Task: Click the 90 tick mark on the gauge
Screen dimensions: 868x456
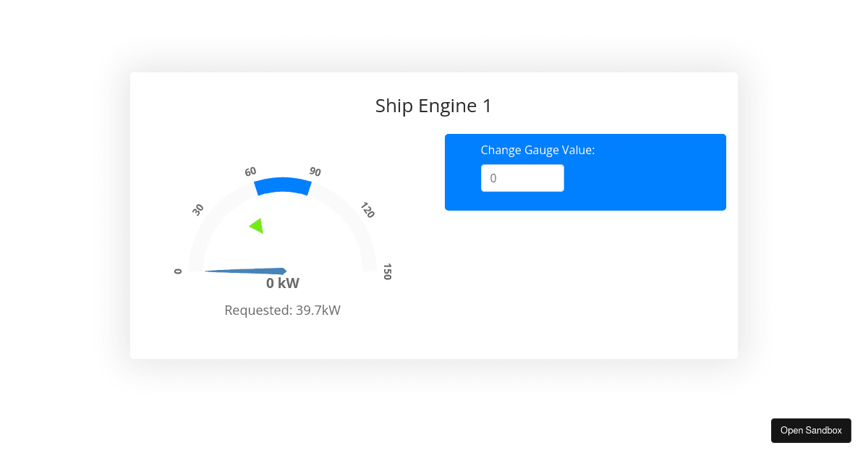Action: point(315,172)
